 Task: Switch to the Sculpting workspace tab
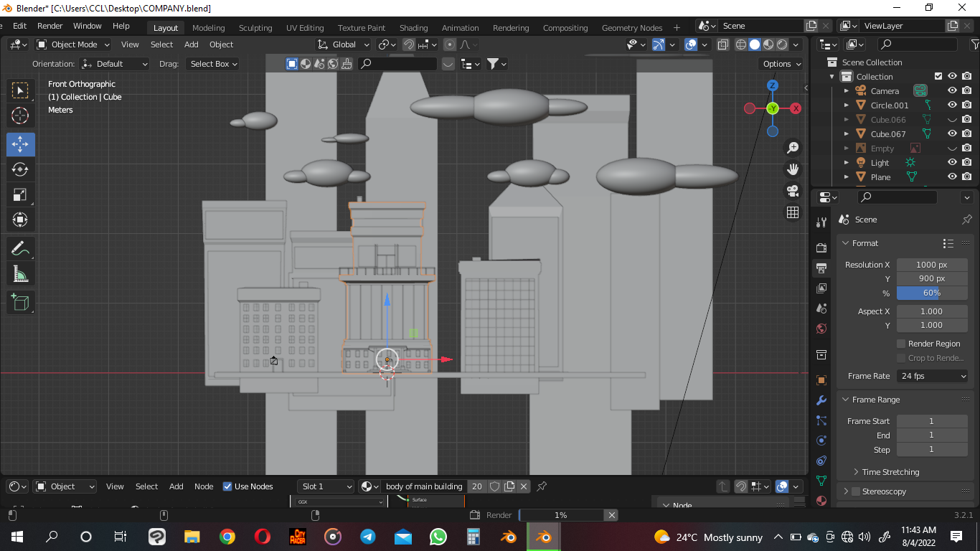(255, 28)
